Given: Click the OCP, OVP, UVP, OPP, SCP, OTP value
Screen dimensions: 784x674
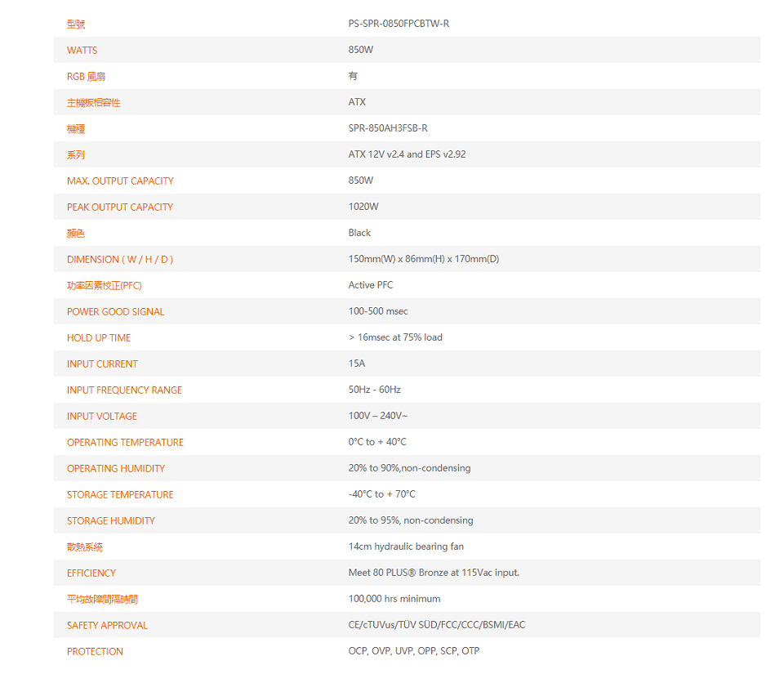Looking at the screenshot, I should click(x=413, y=651).
